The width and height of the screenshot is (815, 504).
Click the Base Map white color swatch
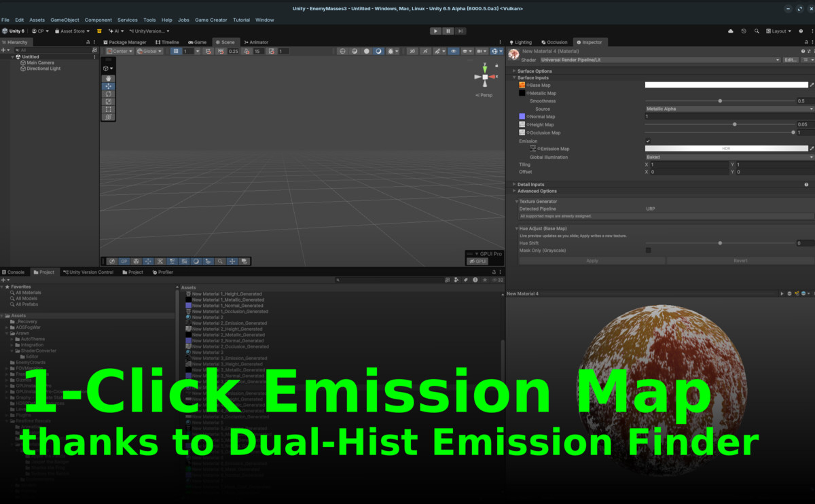[x=726, y=85]
